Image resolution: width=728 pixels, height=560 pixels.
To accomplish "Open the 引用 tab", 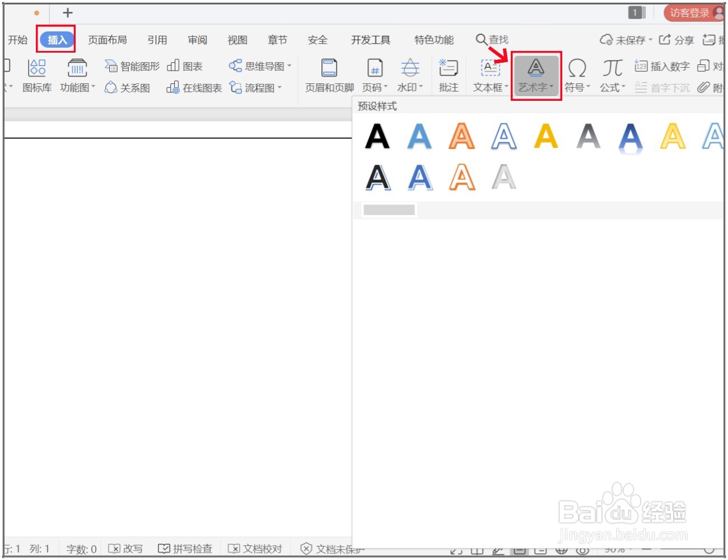I will [157, 40].
